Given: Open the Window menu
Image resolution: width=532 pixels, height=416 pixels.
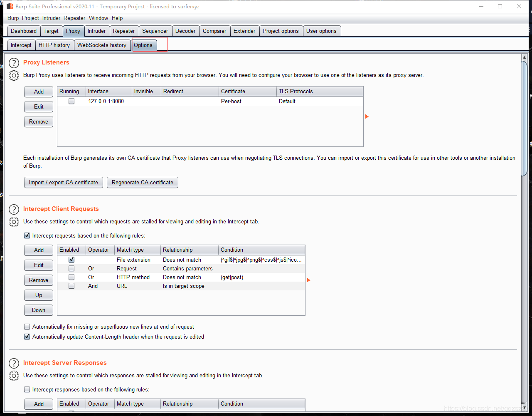Looking at the screenshot, I should click(99, 18).
